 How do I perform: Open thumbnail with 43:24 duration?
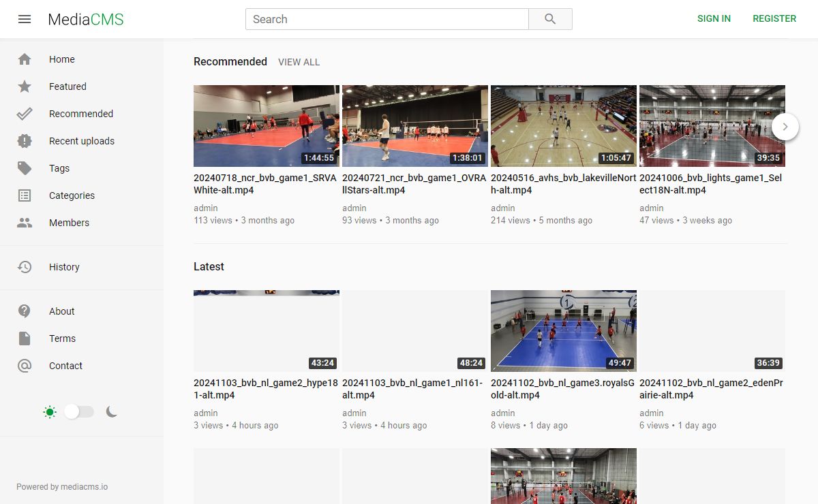pos(267,331)
